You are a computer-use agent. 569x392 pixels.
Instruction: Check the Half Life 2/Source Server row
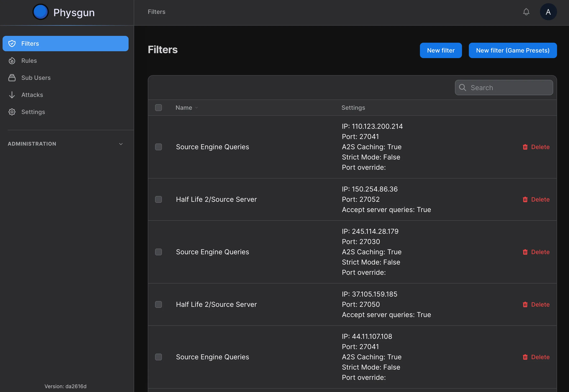coord(158,199)
